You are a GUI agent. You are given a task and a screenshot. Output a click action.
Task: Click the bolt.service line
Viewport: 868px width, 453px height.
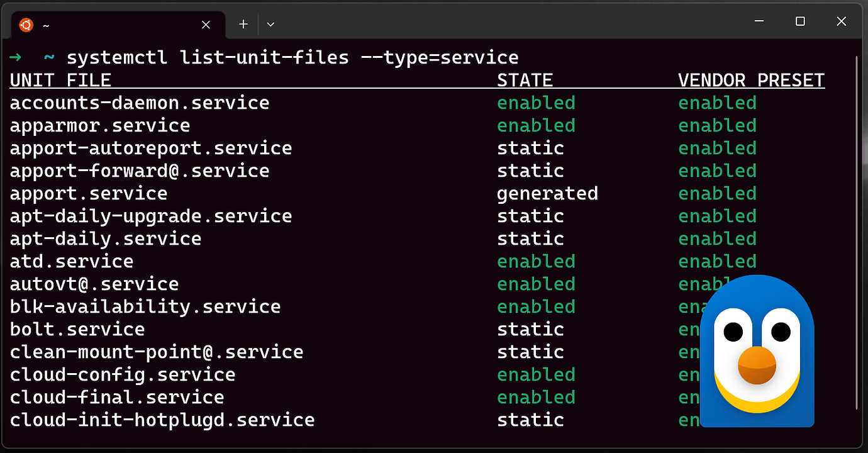coord(77,329)
